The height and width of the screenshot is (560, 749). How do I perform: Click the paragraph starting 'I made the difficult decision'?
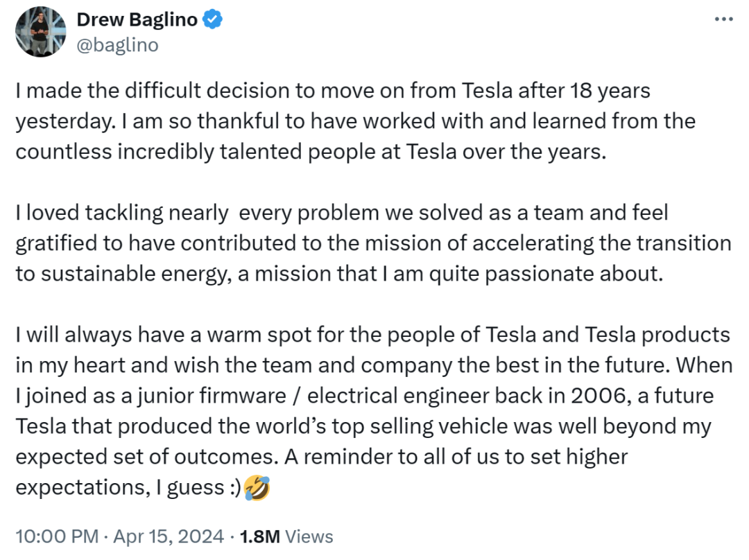(355, 121)
